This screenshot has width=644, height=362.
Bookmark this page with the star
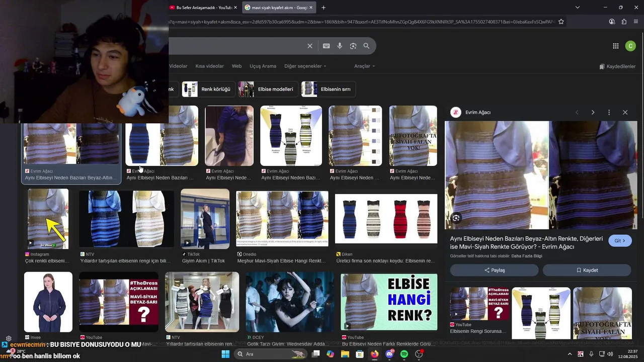click(561, 22)
